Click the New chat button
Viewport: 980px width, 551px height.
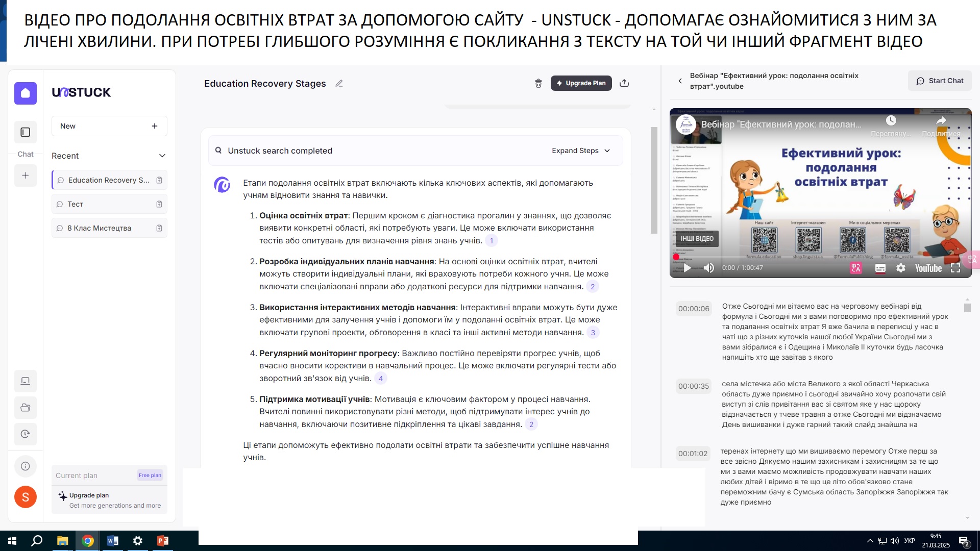pyautogui.click(x=109, y=126)
